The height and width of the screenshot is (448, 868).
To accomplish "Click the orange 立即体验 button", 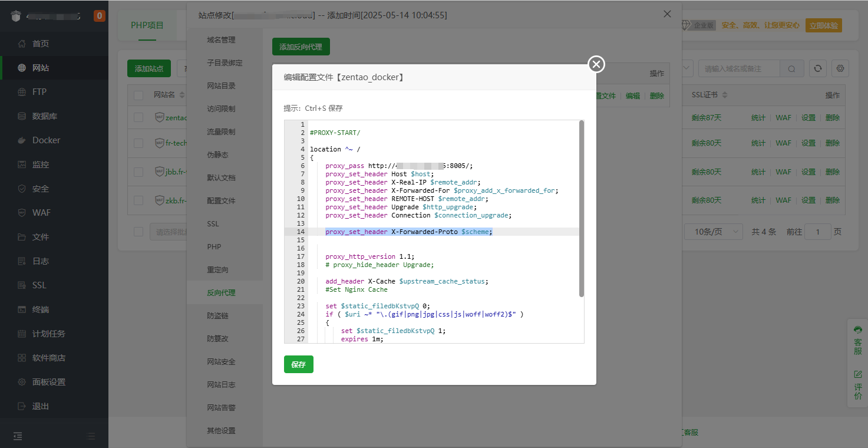I will coord(824,25).
